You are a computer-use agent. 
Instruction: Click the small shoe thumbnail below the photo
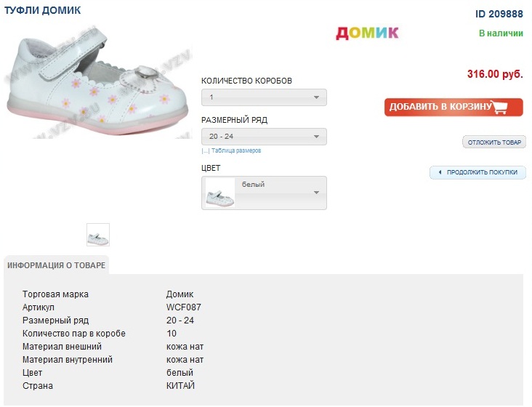click(x=98, y=235)
